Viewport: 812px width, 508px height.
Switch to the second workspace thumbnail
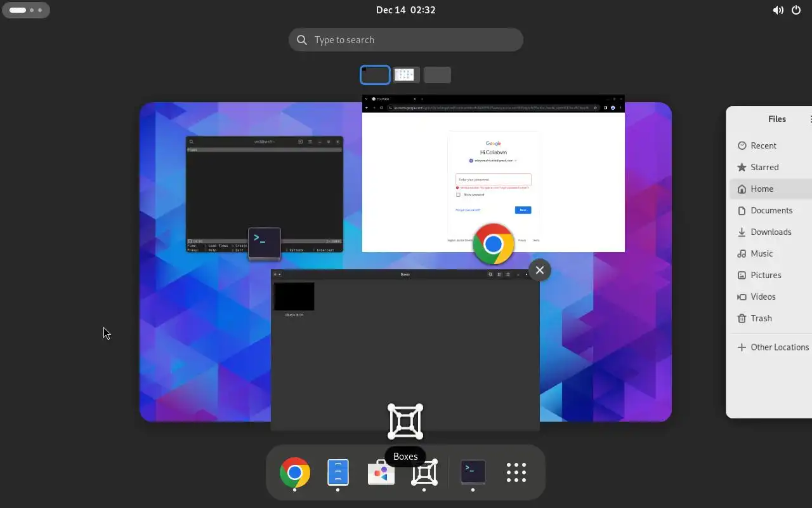point(406,75)
